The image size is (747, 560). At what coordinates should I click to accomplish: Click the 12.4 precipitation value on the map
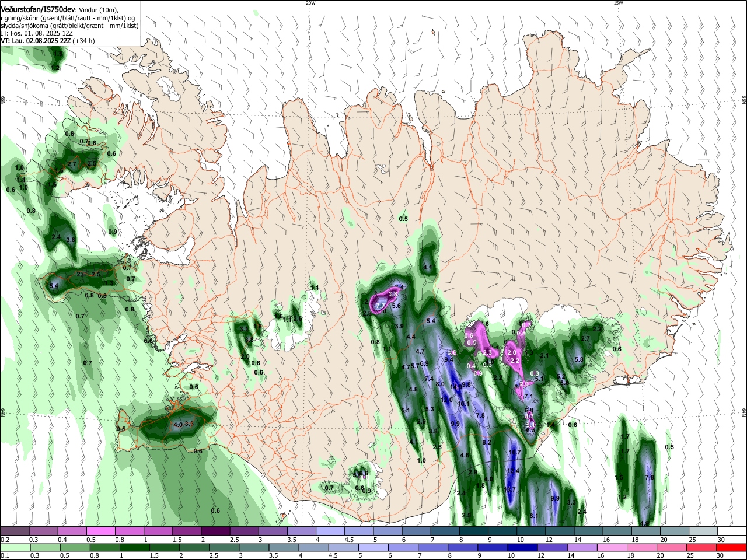pyautogui.click(x=512, y=471)
